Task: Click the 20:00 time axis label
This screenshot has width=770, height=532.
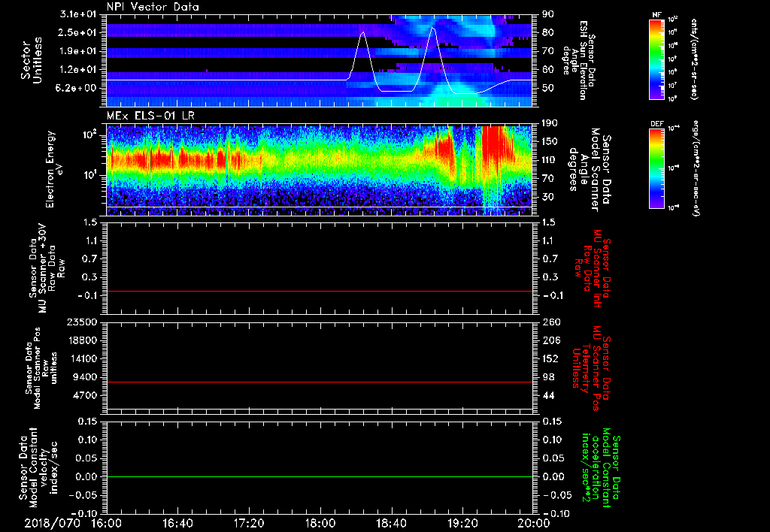Action: 534,523
